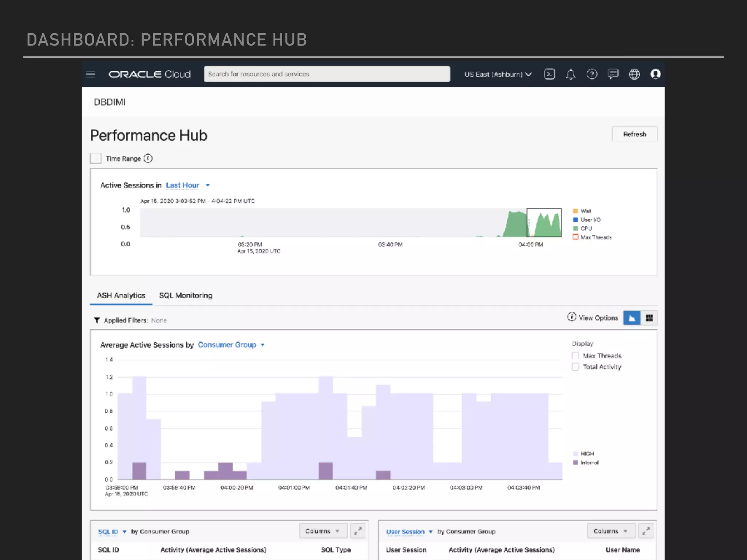Open the user profile avatar icon

coord(655,74)
